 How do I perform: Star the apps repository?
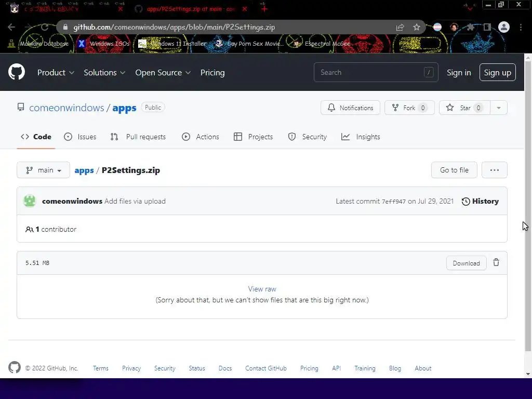464,108
